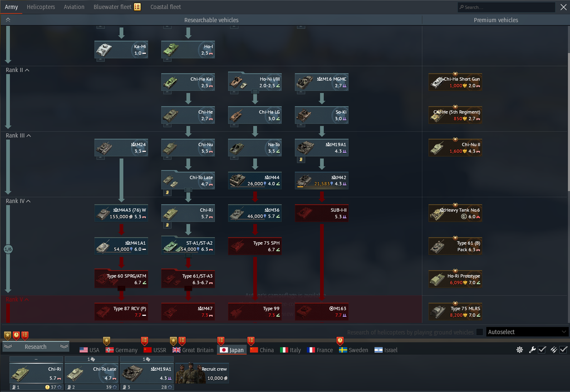Select the Ka-Mi tank card
The image size is (570, 392).
pos(121,49)
